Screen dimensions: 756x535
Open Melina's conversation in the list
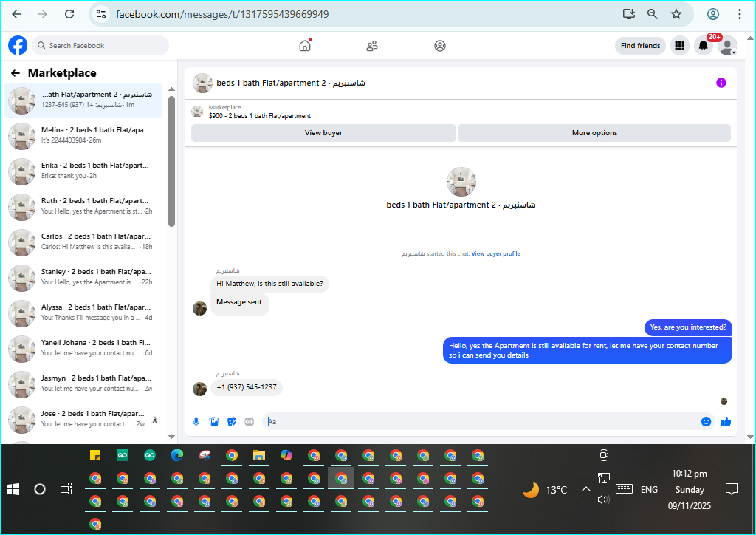coord(84,135)
